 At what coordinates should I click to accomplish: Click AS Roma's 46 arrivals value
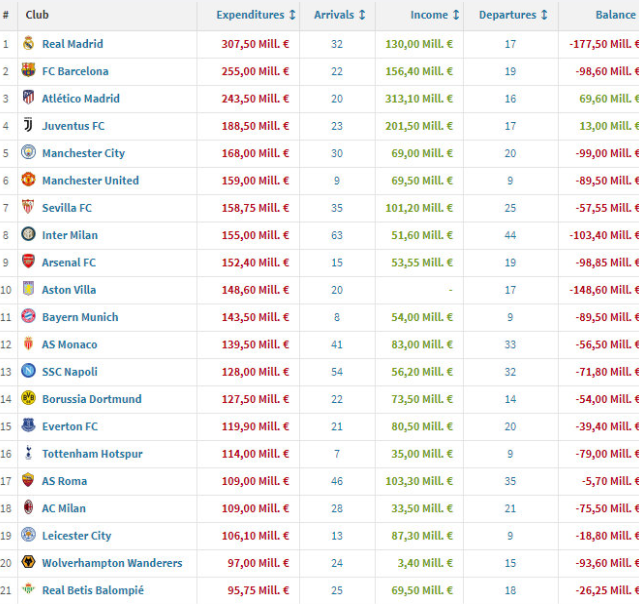tap(337, 481)
